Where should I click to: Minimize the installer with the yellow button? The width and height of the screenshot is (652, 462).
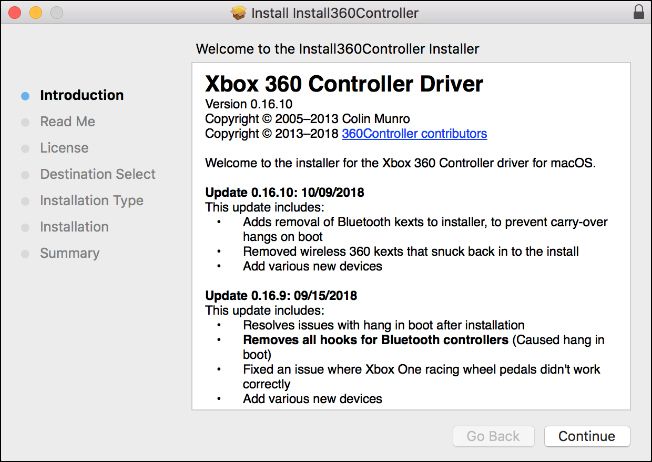pyautogui.click(x=35, y=13)
